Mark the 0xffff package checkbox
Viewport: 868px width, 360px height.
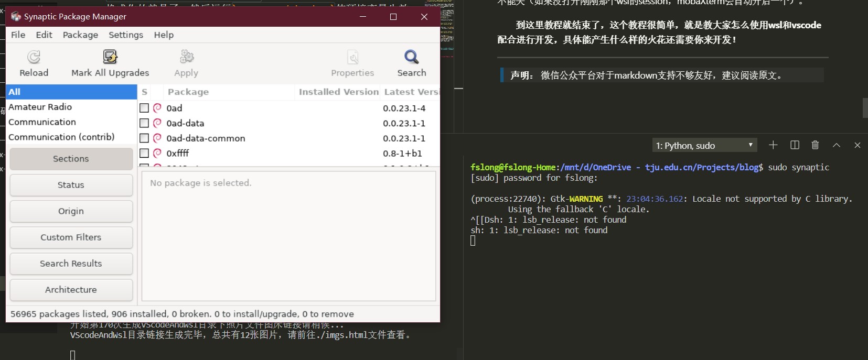point(144,153)
